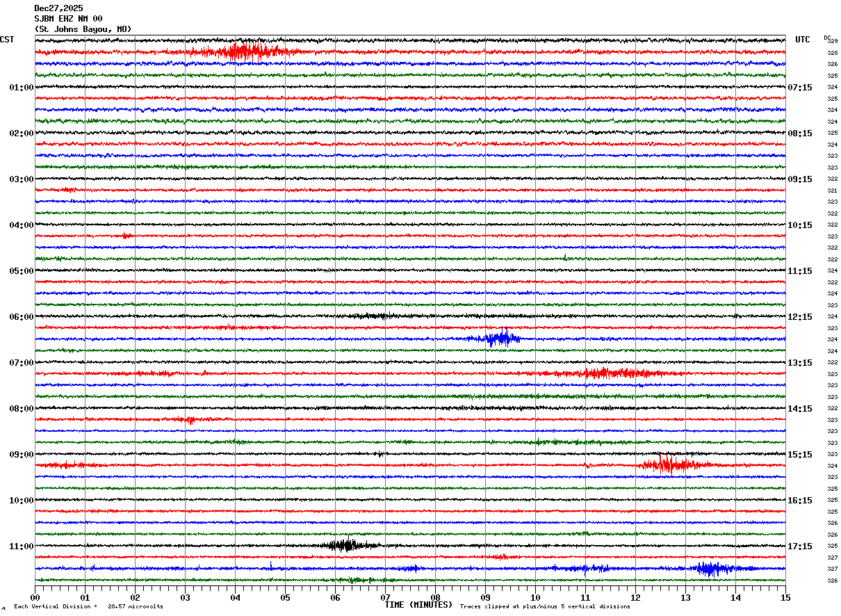Click the 14:15 UTC time label

click(x=800, y=409)
